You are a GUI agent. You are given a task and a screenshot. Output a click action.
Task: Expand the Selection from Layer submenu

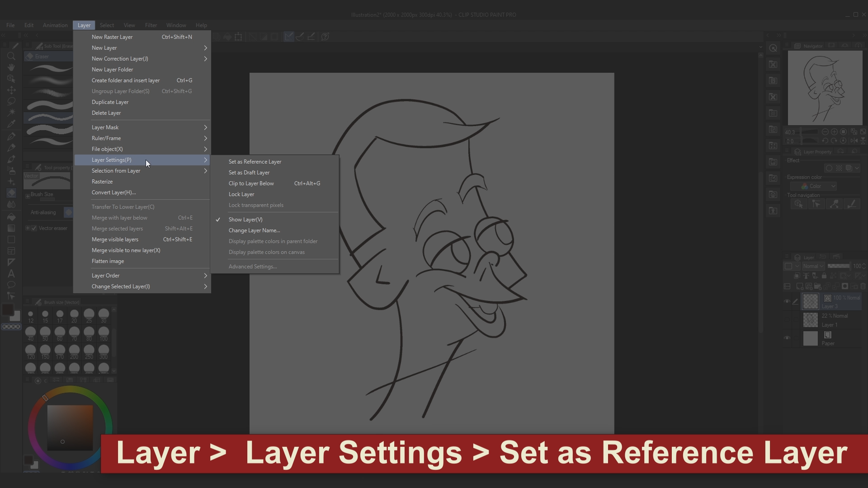pos(142,171)
